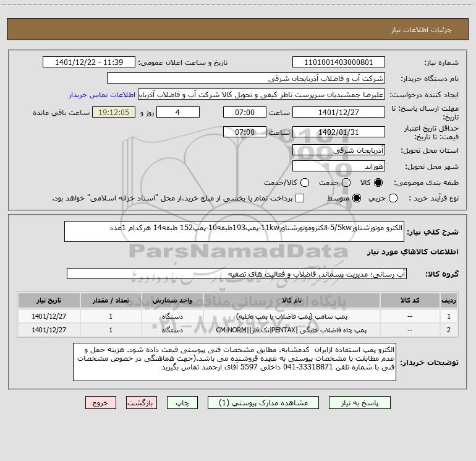
Task: Click the requester field علیرضا جمشیدیان
Action: (x=261, y=95)
